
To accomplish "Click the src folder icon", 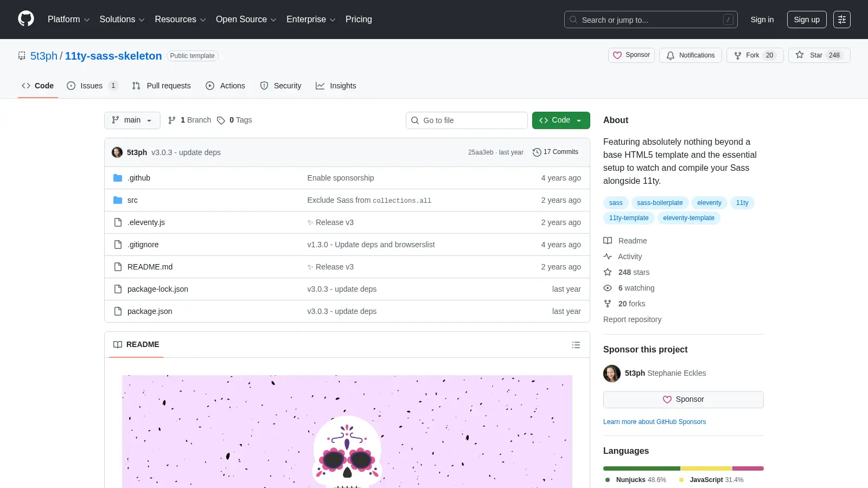I will [x=118, y=200].
